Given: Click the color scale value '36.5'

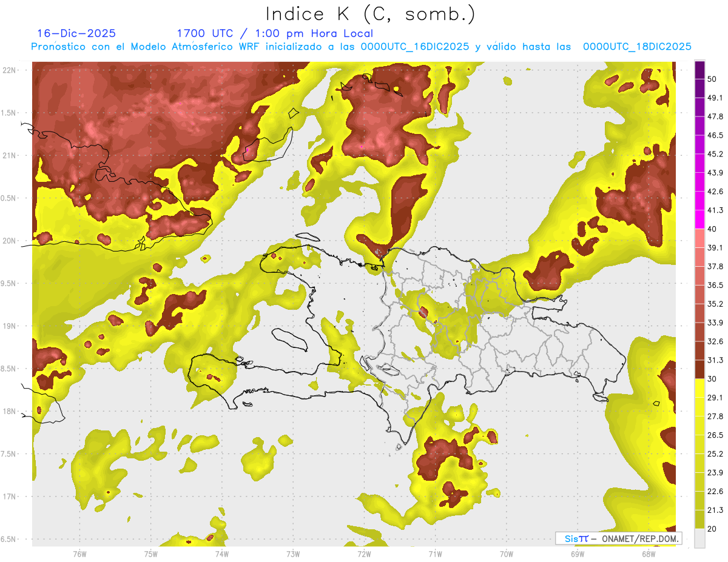Looking at the screenshot, I should 715,285.
